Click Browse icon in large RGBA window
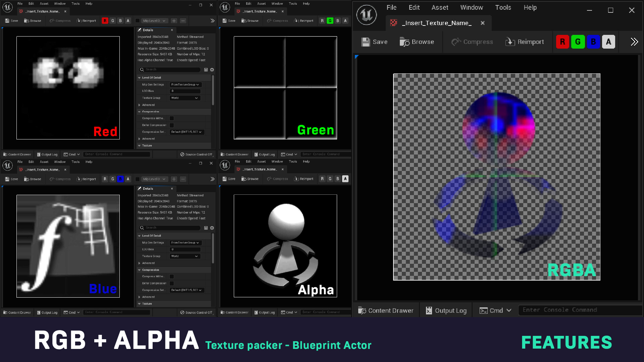The height and width of the screenshot is (362, 644). click(405, 42)
